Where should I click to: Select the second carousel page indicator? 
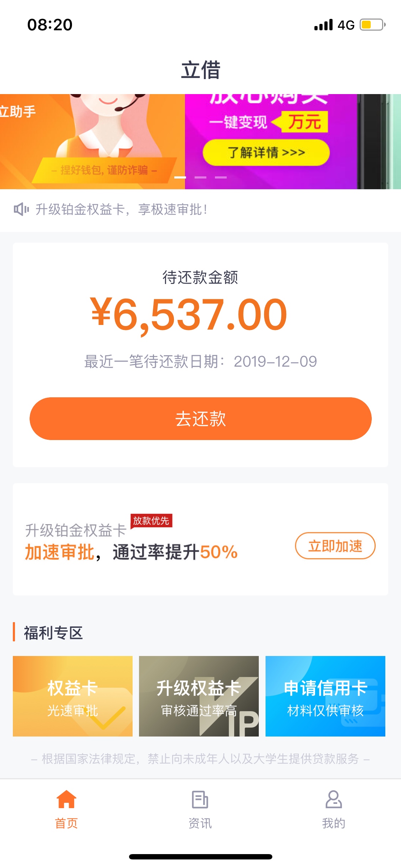click(x=200, y=177)
